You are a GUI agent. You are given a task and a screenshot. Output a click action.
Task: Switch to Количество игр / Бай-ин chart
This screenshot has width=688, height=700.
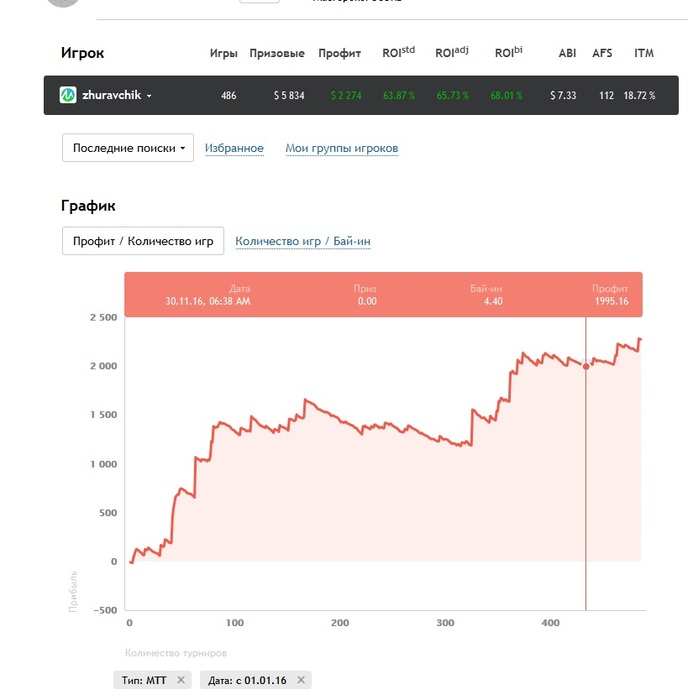click(x=303, y=241)
